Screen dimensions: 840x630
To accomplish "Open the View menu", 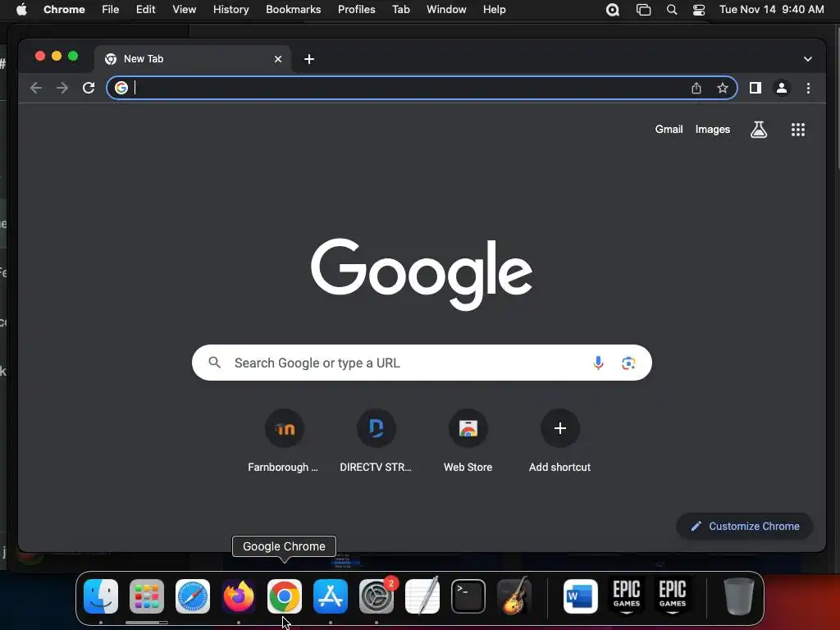I will [184, 10].
